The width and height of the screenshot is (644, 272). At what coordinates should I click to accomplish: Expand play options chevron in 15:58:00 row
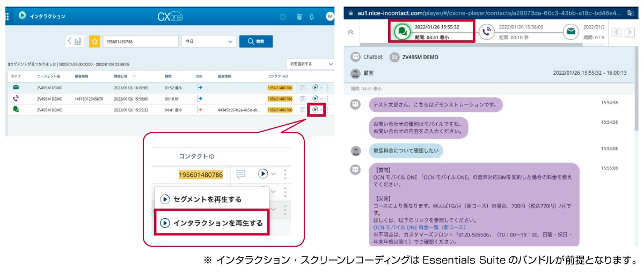pyautogui.click(x=321, y=98)
